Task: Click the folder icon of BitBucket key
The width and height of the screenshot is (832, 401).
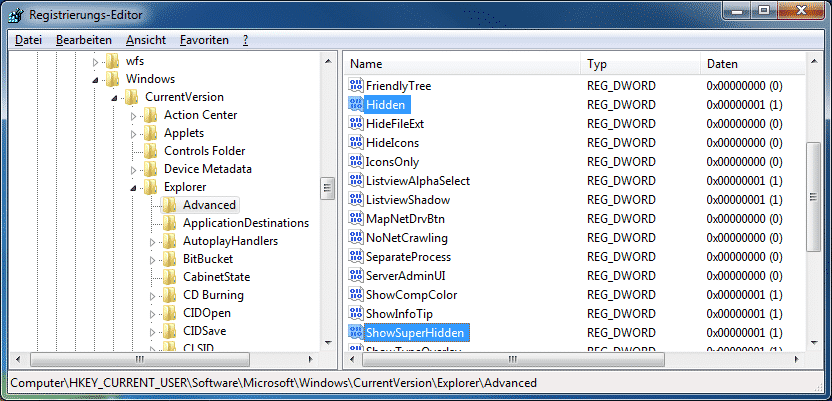Action: coord(169,259)
